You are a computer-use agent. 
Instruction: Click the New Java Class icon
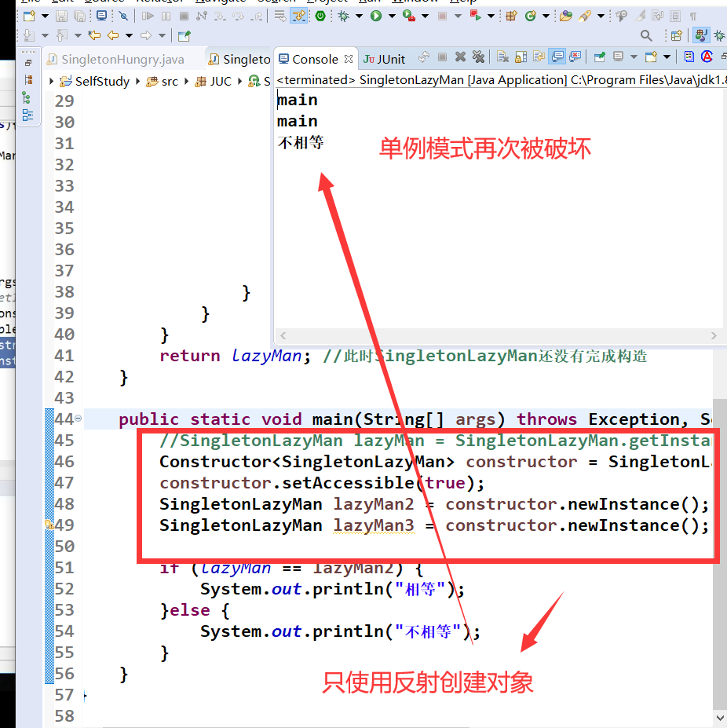(x=530, y=16)
